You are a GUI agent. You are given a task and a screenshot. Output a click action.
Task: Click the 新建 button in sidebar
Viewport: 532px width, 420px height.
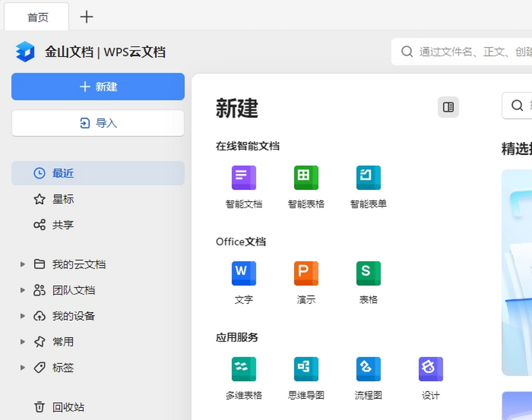click(x=98, y=87)
